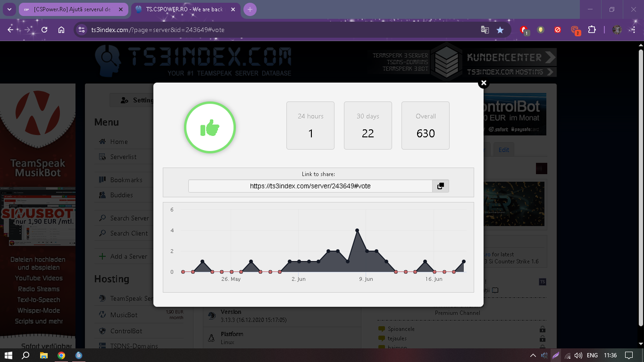Click the ControlBot shield icon
Viewport: 644px width, 362px height.
pyautogui.click(x=103, y=331)
